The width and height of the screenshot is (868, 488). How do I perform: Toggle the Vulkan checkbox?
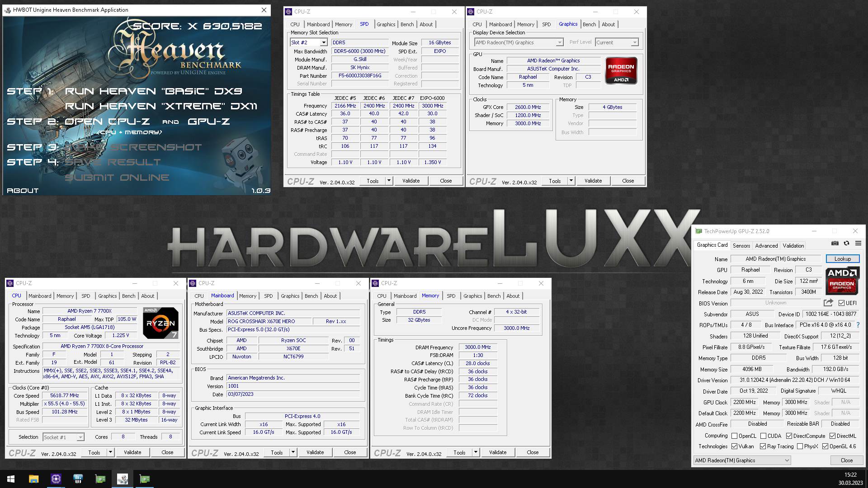point(734,446)
